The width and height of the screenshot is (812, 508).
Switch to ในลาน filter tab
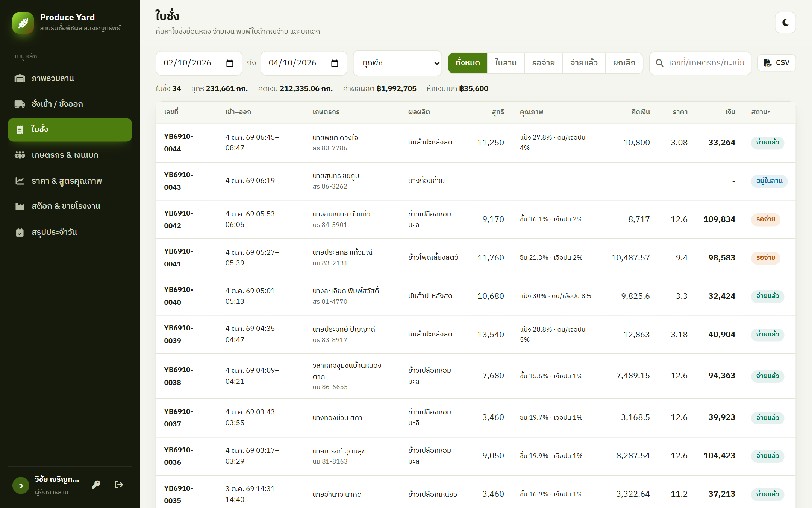[506, 63]
